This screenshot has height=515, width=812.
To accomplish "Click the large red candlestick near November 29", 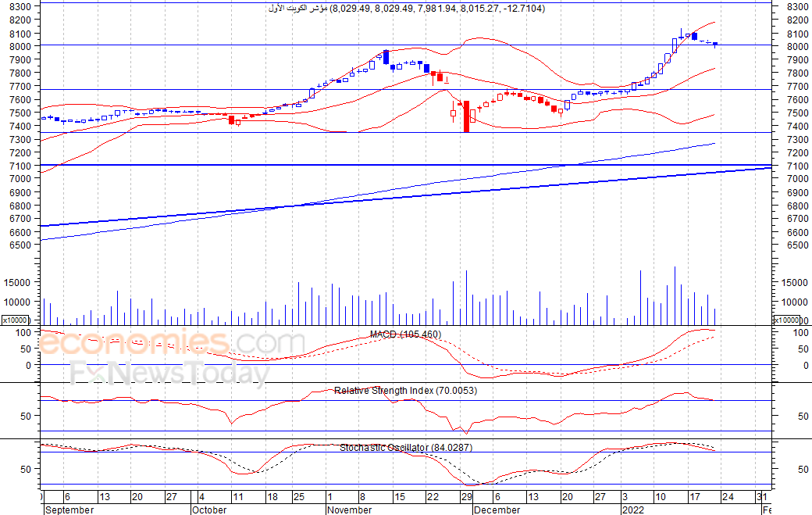I will click(x=466, y=116).
